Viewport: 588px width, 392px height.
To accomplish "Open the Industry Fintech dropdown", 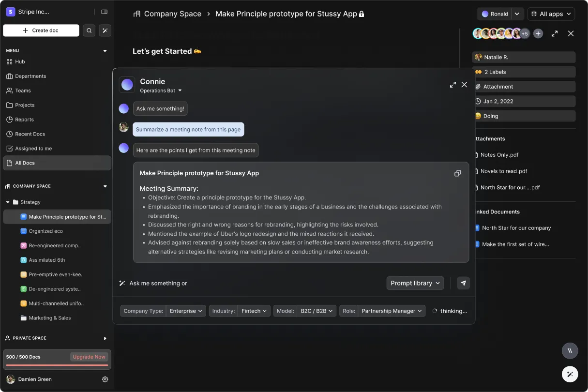I will pos(254,311).
